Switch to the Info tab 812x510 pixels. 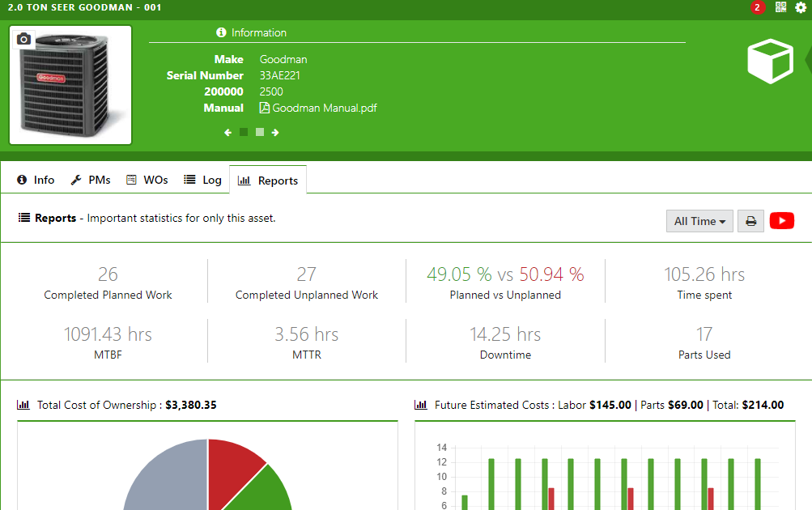coord(36,180)
